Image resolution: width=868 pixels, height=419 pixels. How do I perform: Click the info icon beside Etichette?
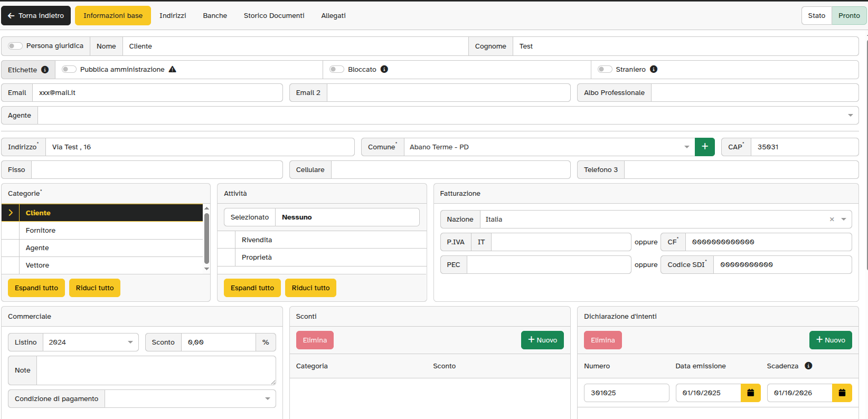tap(45, 70)
